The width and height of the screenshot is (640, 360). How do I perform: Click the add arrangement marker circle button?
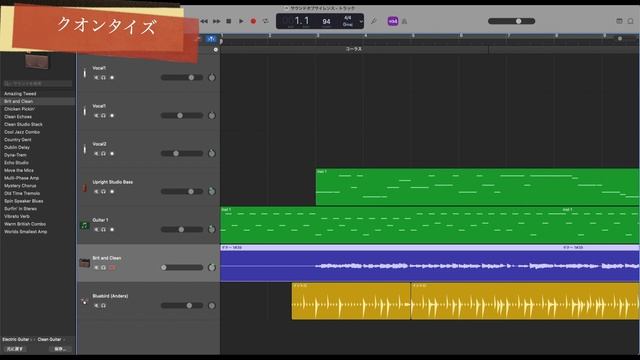point(216,49)
